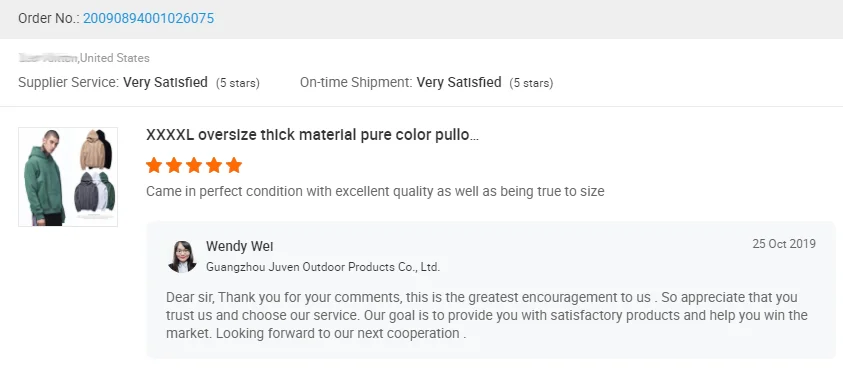The height and width of the screenshot is (376, 843).
Task: Open Wendy Wei's name in reply
Action: [240, 247]
